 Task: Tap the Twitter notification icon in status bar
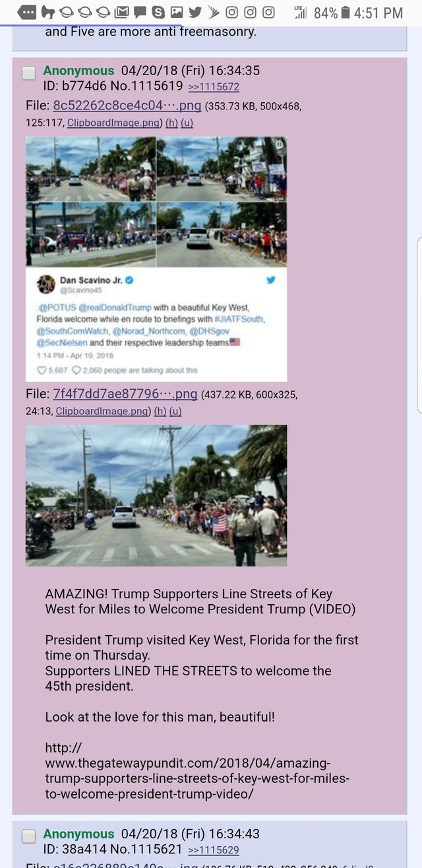tap(195, 12)
